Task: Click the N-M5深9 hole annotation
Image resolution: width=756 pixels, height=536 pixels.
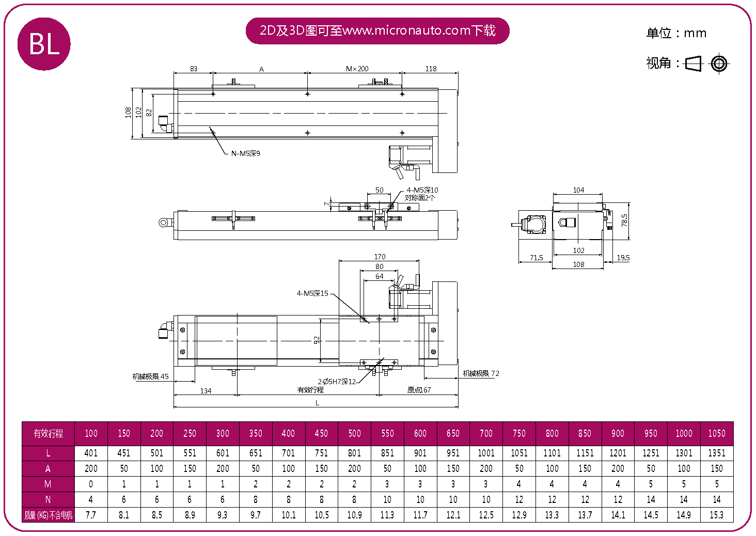Action: 245,153
